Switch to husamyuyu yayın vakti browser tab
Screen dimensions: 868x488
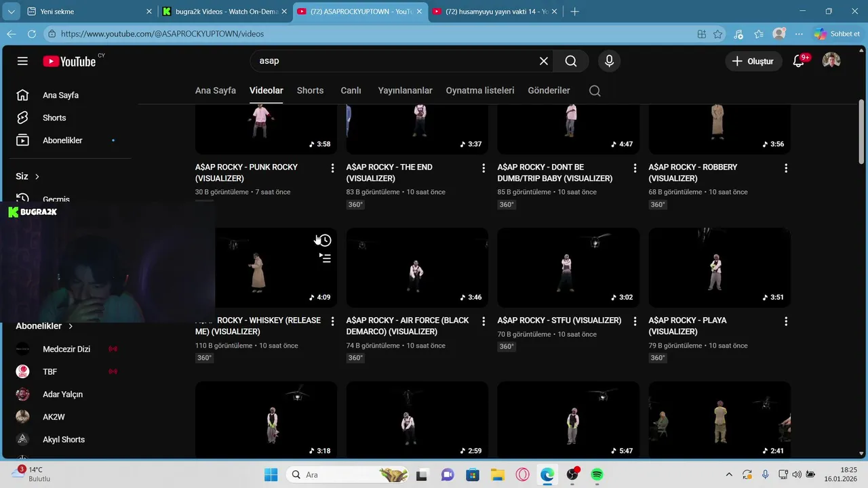tap(495, 12)
